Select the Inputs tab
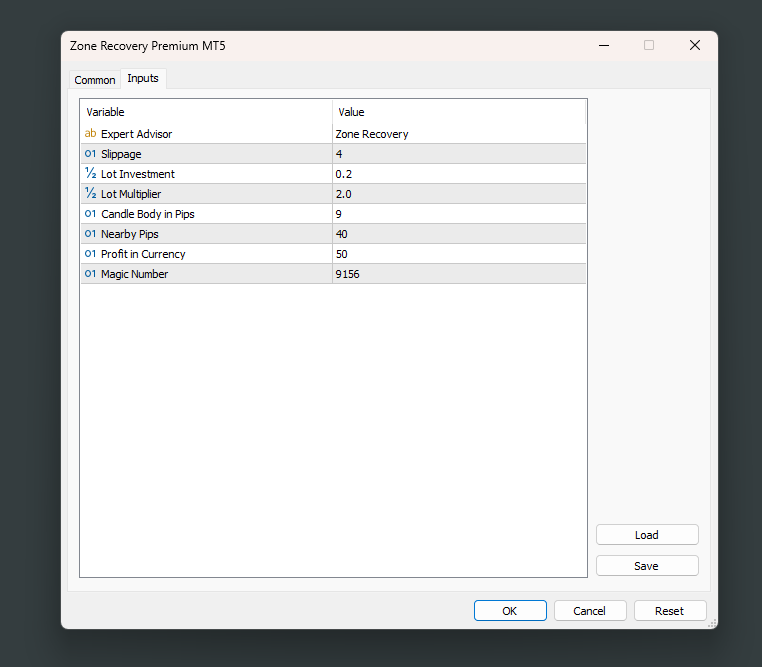762x667 pixels. 143,78
